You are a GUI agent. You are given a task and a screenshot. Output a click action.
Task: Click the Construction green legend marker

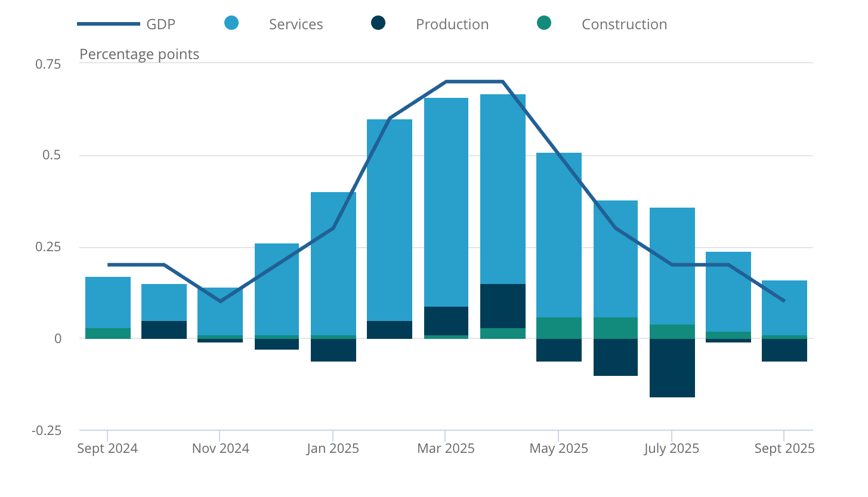click(x=544, y=24)
